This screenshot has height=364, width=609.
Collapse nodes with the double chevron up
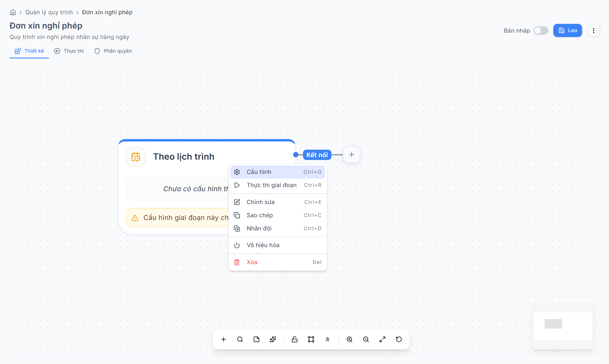coord(327,339)
